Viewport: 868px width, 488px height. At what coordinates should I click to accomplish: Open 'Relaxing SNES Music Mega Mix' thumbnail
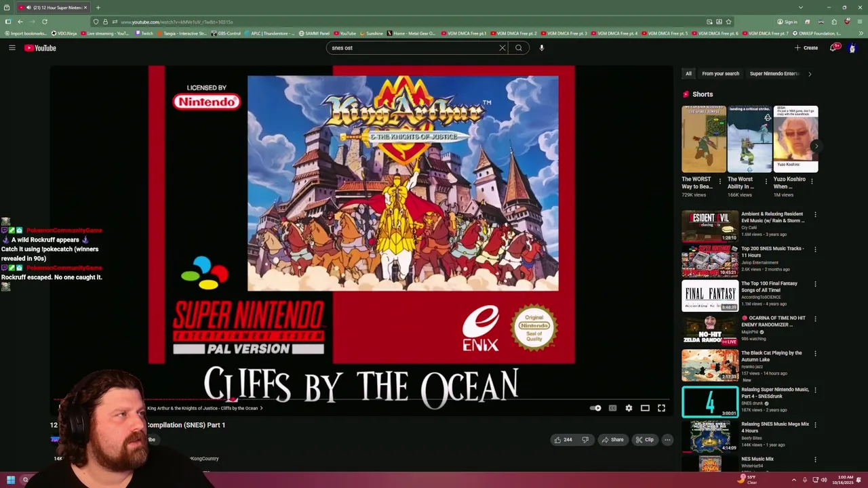710,435
